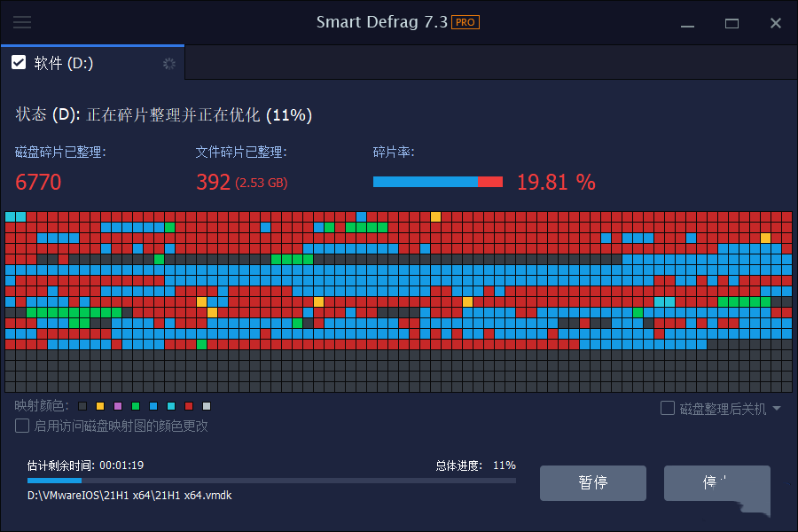Click the spinning progress icon on D: tab
This screenshot has height=532, width=798.
[169, 64]
